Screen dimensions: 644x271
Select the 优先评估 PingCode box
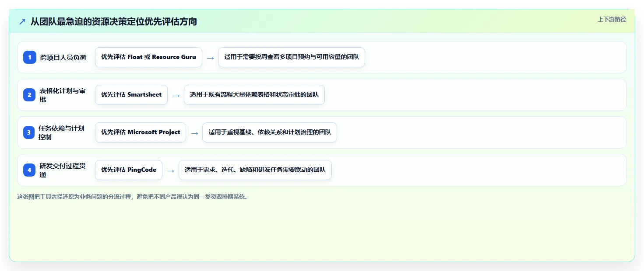(129, 170)
